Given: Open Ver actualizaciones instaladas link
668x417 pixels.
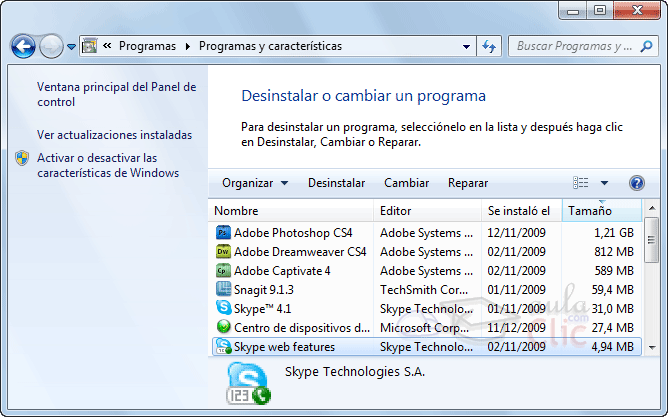Looking at the screenshot, I should pos(114,134).
